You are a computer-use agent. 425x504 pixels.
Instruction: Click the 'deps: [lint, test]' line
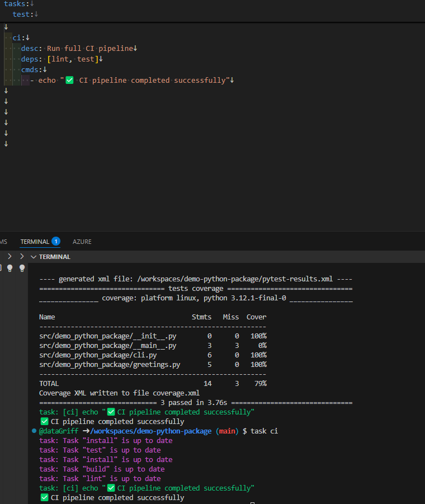(60, 59)
